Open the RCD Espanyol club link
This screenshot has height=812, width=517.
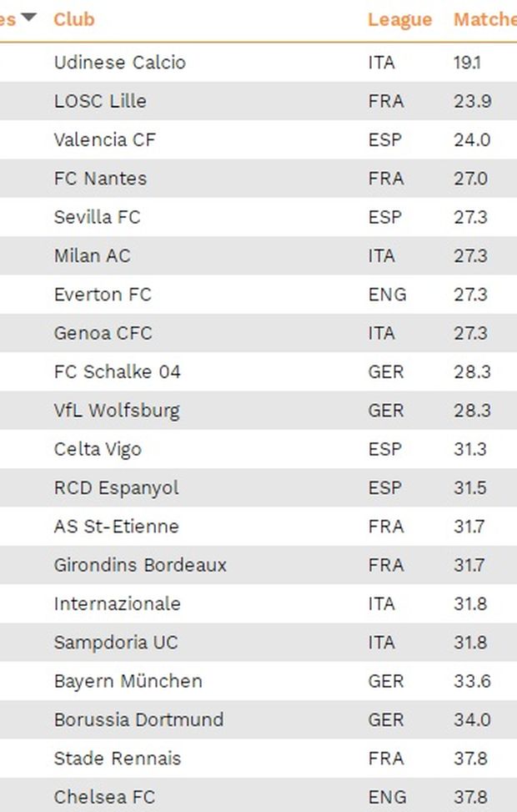(x=116, y=487)
